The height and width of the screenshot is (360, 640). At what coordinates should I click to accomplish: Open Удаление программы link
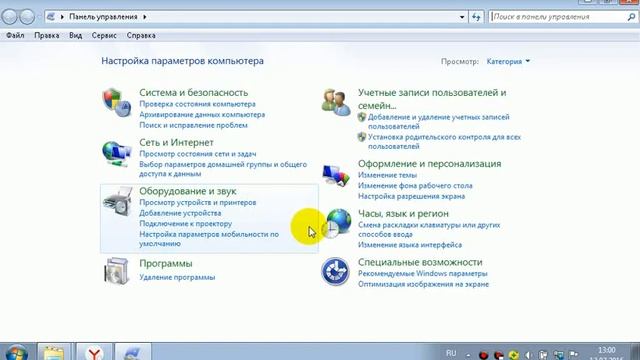coord(177,277)
